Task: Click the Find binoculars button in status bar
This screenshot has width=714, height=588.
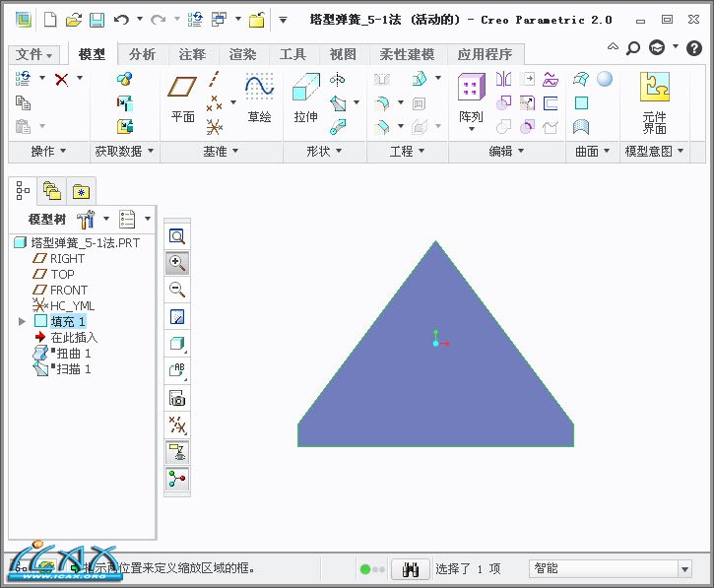Action: [411, 569]
